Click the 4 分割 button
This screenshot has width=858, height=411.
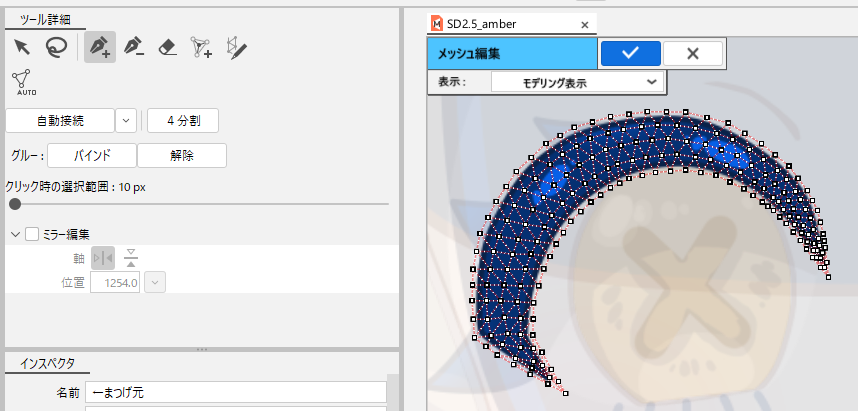pos(182,121)
